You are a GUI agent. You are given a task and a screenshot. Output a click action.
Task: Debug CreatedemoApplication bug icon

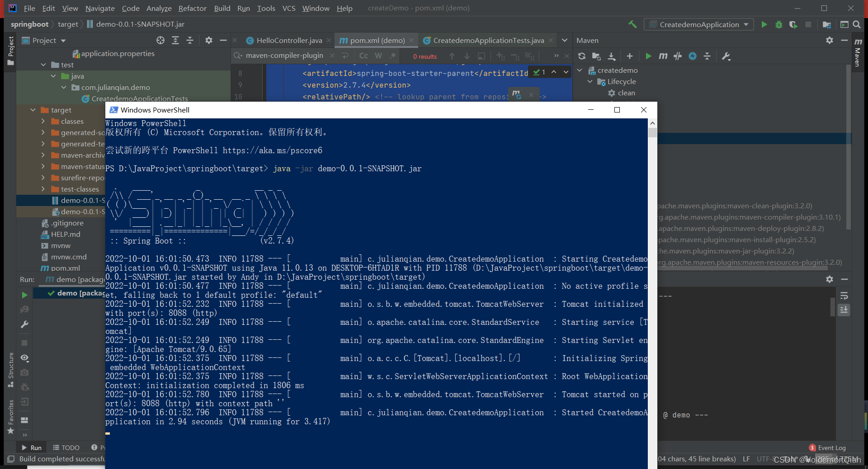[779, 24]
